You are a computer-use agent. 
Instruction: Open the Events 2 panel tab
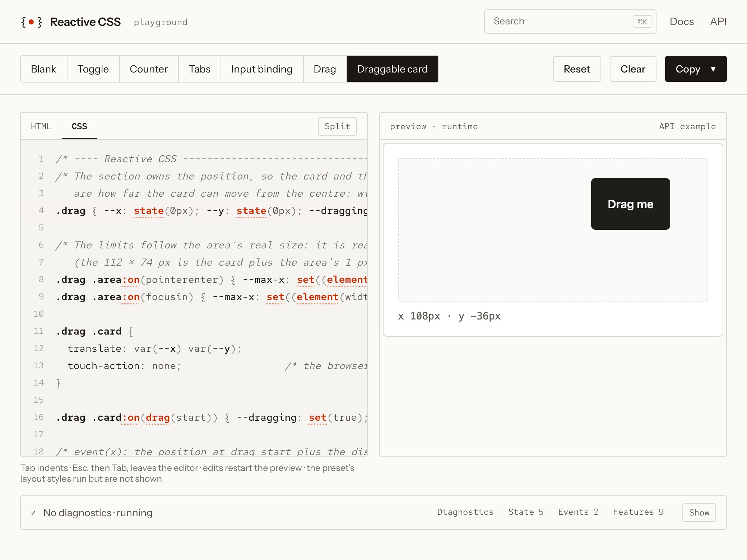point(578,512)
